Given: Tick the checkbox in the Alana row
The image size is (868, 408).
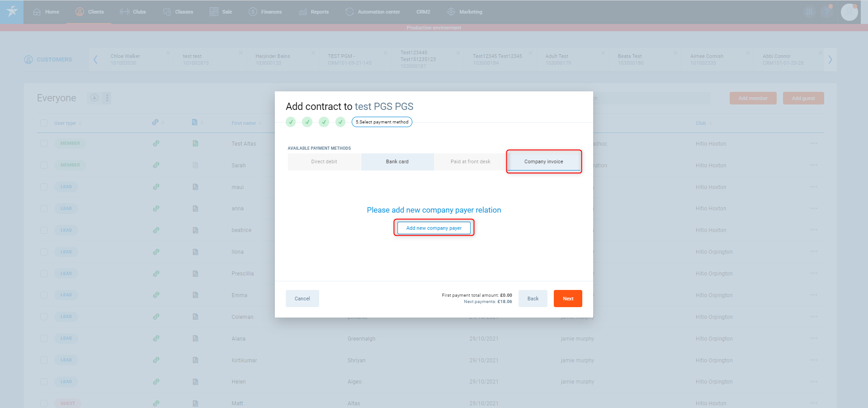Looking at the screenshot, I should tap(44, 338).
